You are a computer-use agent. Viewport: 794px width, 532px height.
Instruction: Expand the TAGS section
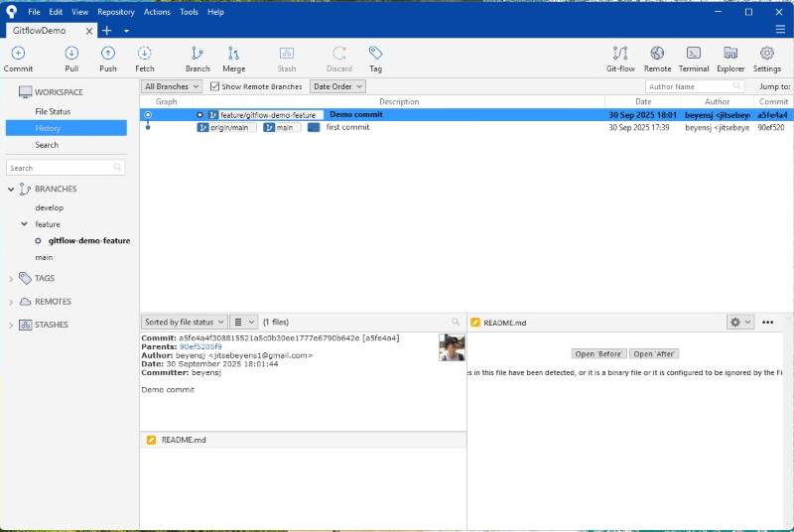point(11,279)
